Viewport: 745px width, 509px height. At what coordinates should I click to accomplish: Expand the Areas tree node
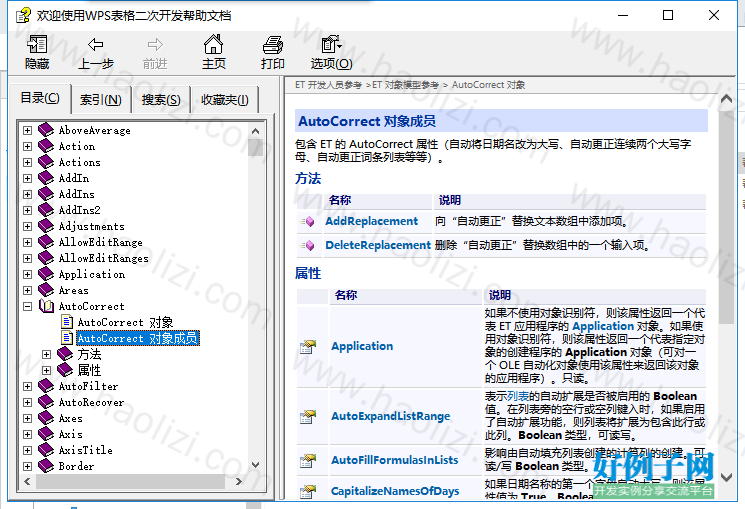(28, 290)
